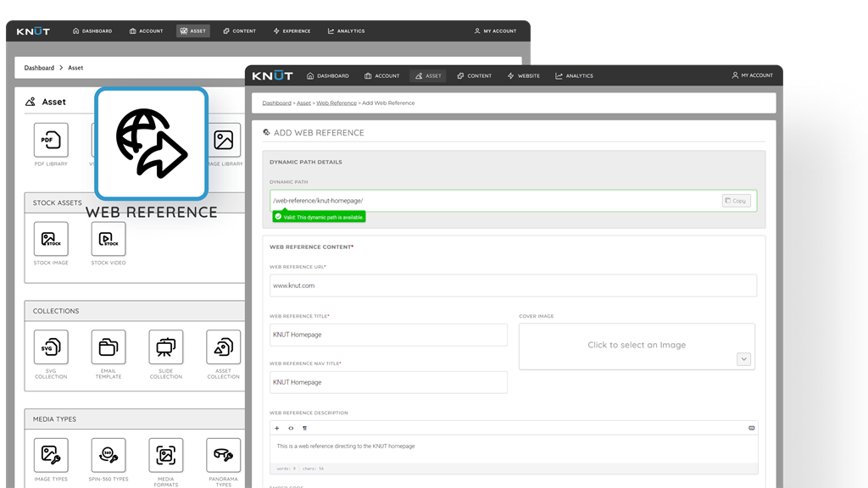The width and height of the screenshot is (868, 488).
Task: Click the Copy button beside dynamic path
Action: coord(736,201)
